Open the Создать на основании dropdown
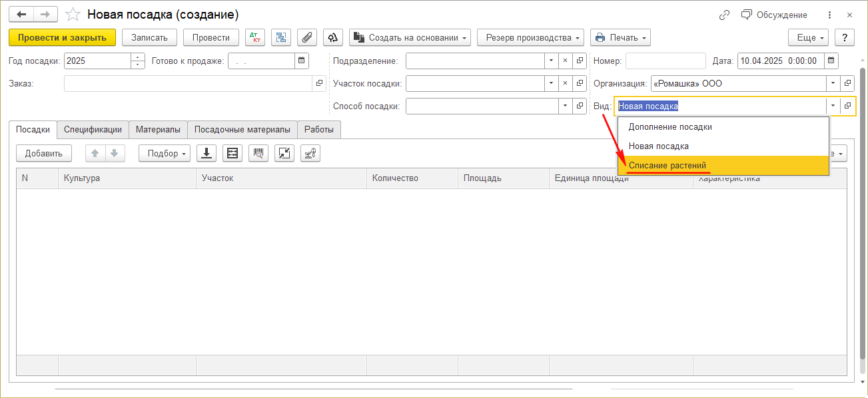 (x=410, y=38)
